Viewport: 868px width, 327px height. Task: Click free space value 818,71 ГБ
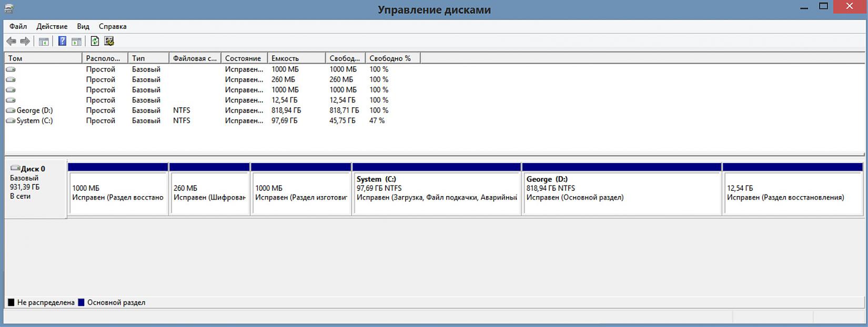tap(345, 110)
